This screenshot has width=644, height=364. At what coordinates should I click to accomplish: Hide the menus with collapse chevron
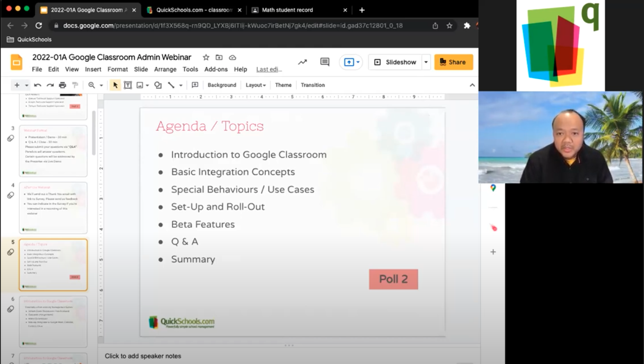click(472, 85)
